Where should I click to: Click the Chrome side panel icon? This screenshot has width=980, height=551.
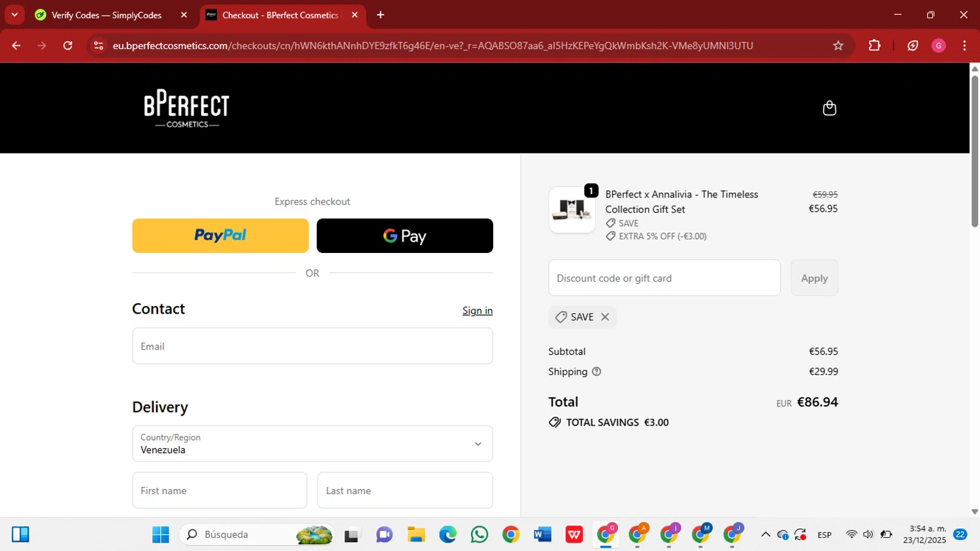pyautogui.click(x=913, y=45)
